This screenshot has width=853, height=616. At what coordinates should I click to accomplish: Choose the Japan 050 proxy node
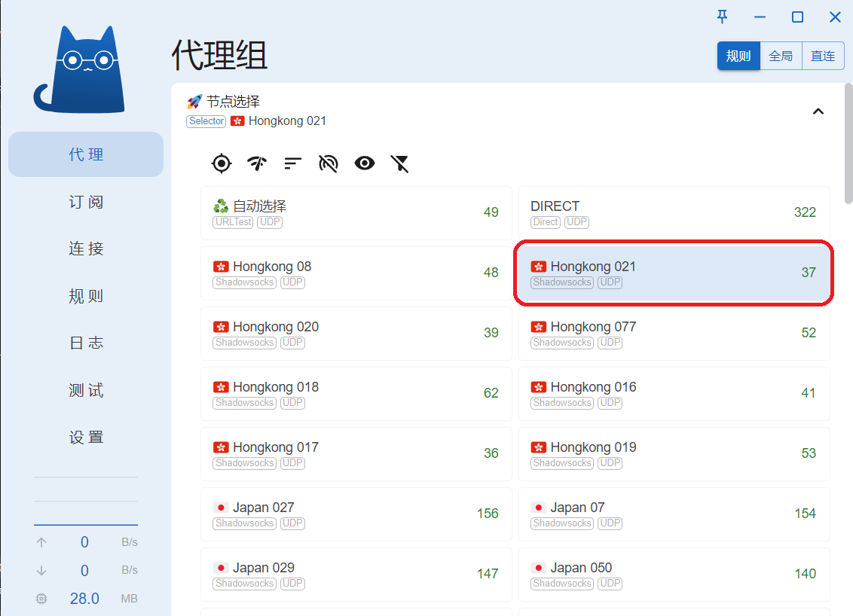click(x=674, y=574)
